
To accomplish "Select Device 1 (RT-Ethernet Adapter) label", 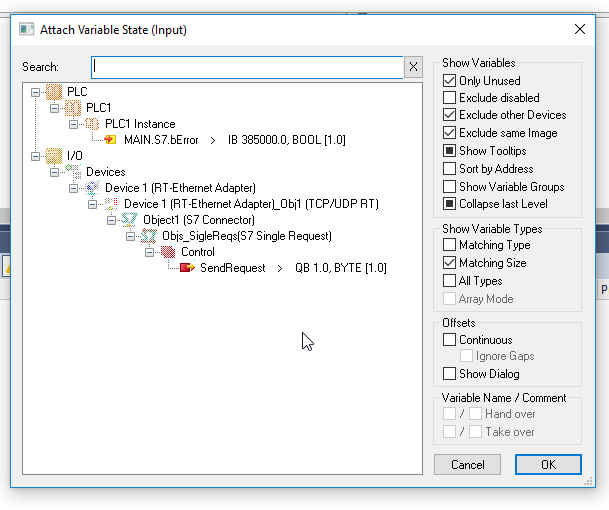I will pyautogui.click(x=180, y=188).
